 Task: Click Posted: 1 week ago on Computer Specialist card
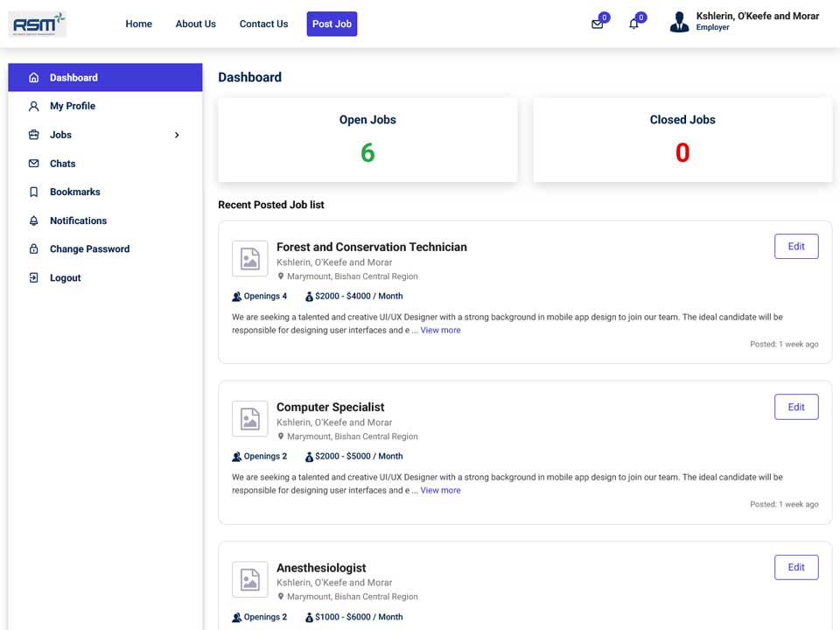[784, 505]
